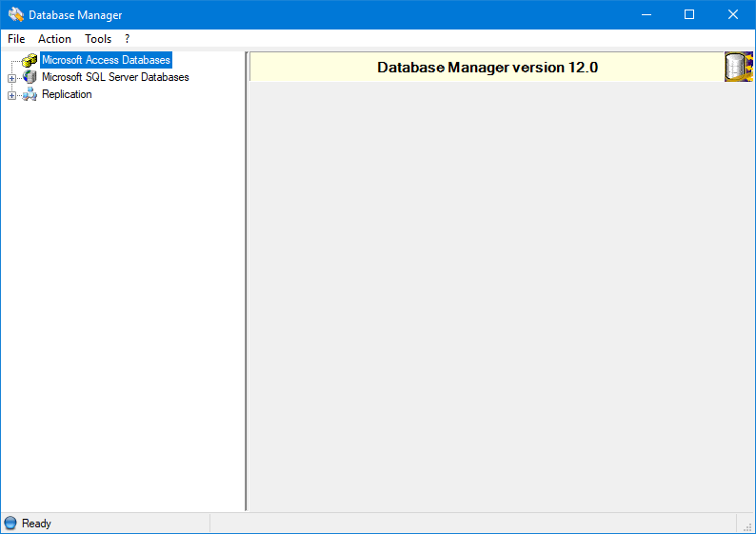756x534 pixels.
Task: Maximize the Database Manager window
Action: tap(689, 14)
